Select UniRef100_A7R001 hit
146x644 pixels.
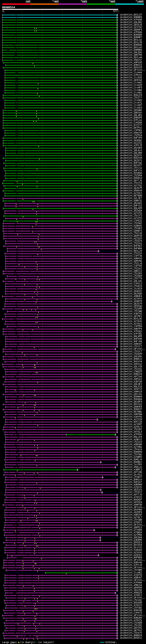pyautogui.click(x=131, y=75)
